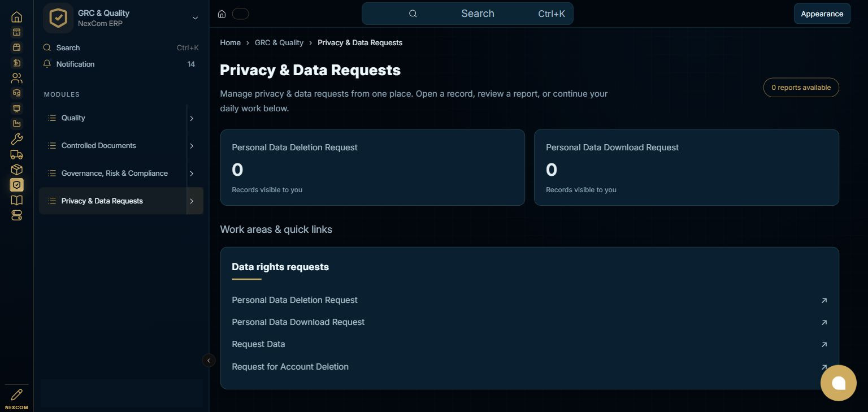The width and height of the screenshot is (868, 412).
Task: Open the dollar-sign finance icon in left rail
Action: click(17, 63)
